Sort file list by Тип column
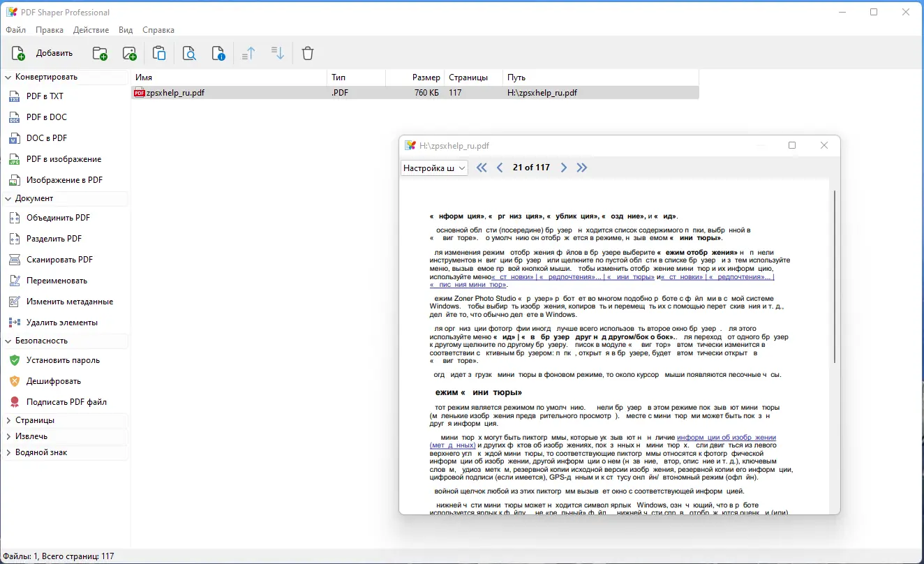The image size is (924, 564). pos(356,77)
